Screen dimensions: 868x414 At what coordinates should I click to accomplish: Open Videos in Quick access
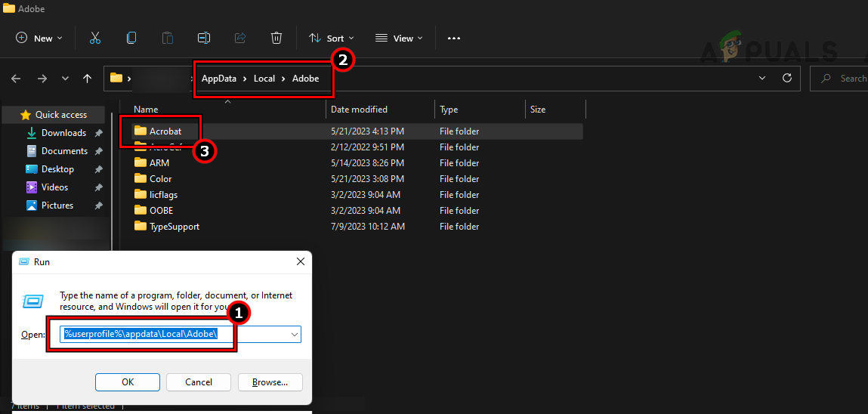pos(55,187)
